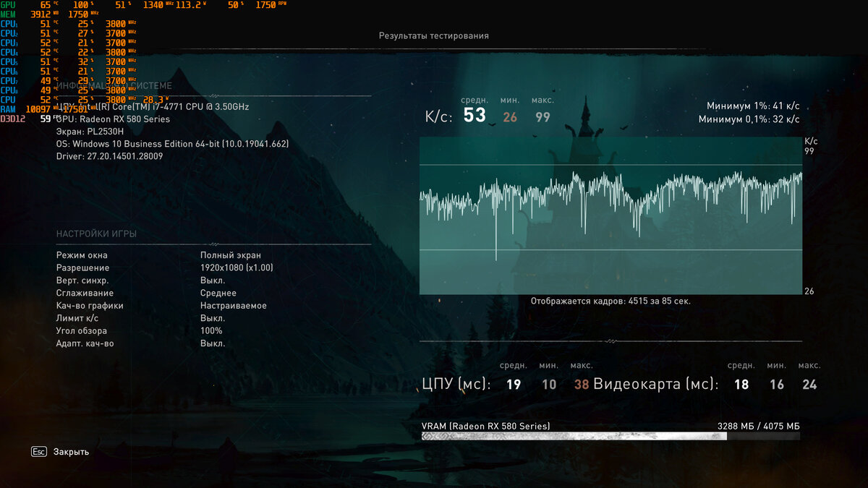Click the 'Кач-во графики' setting label
The width and height of the screenshot is (868, 488).
(90, 305)
